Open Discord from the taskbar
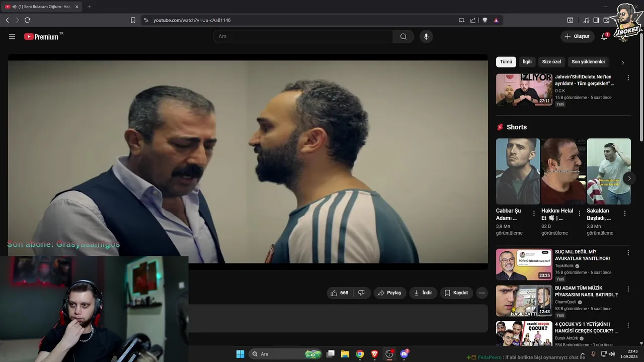The width and height of the screenshot is (644, 362). pos(404,354)
